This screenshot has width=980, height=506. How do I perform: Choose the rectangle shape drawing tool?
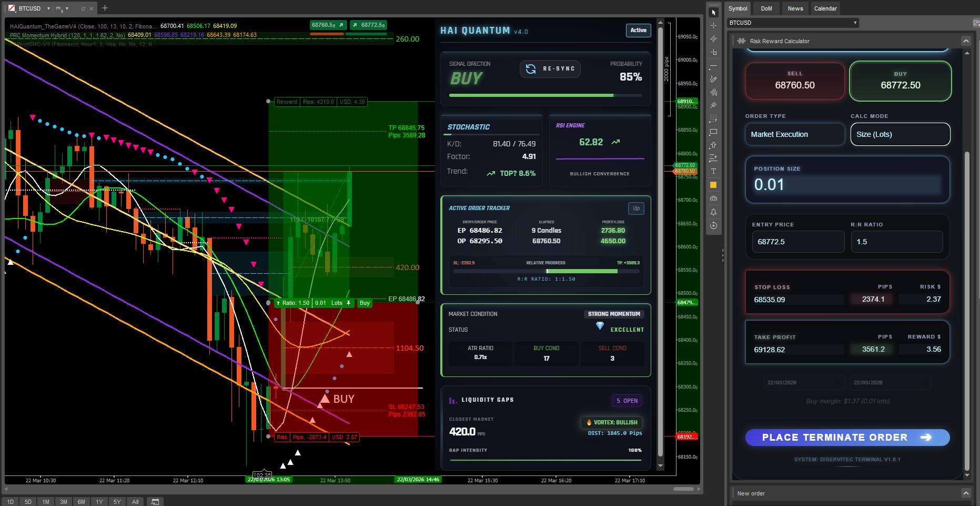point(713,132)
